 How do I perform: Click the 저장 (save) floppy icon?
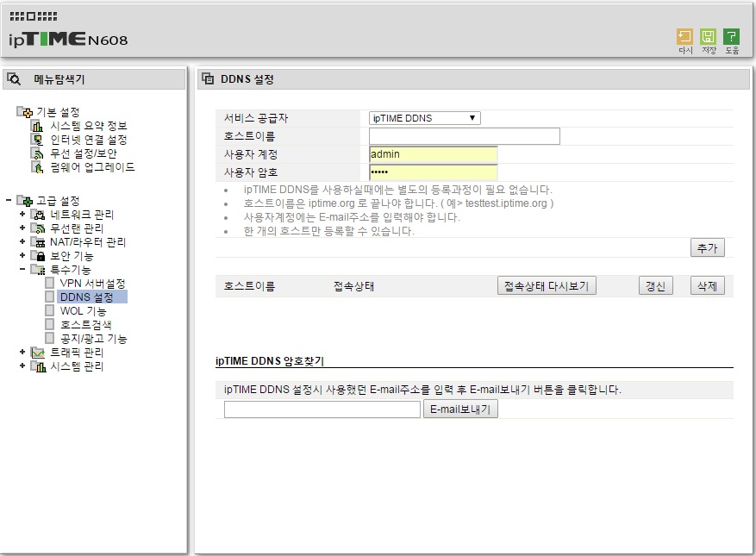pos(708,37)
